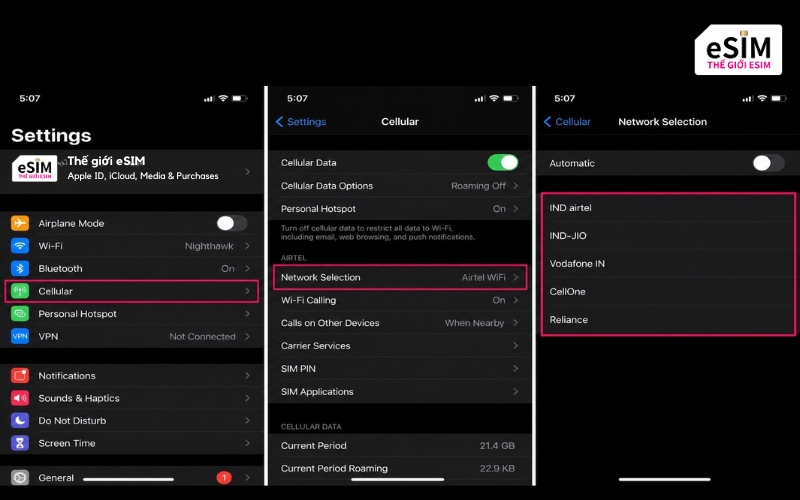Select IND airtel network
Image resolution: width=800 pixels, height=500 pixels.
(668, 208)
